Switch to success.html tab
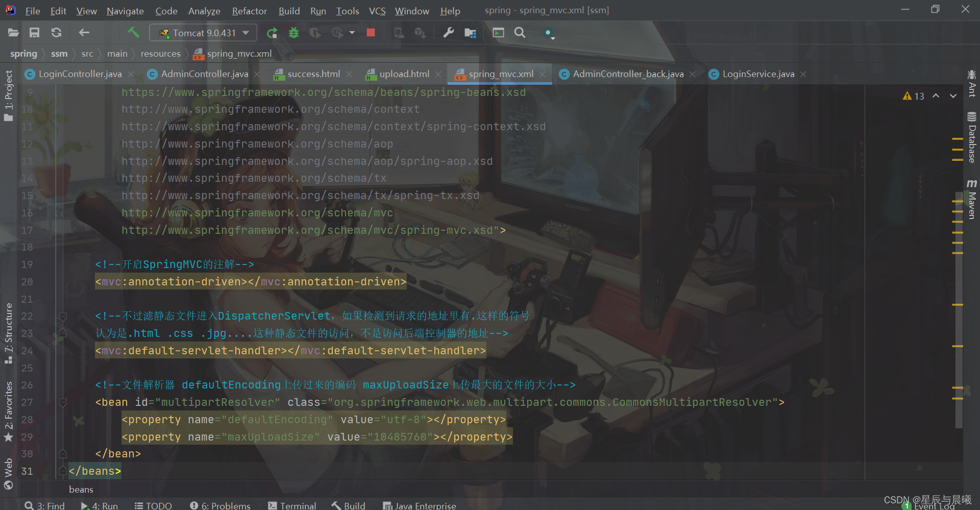The height and width of the screenshot is (510, 980). 313,74
